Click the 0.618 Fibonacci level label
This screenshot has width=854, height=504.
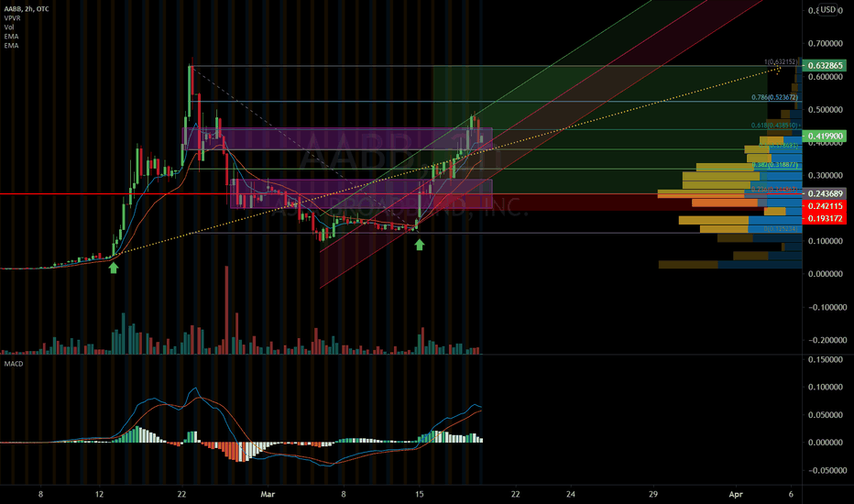(774, 126)
